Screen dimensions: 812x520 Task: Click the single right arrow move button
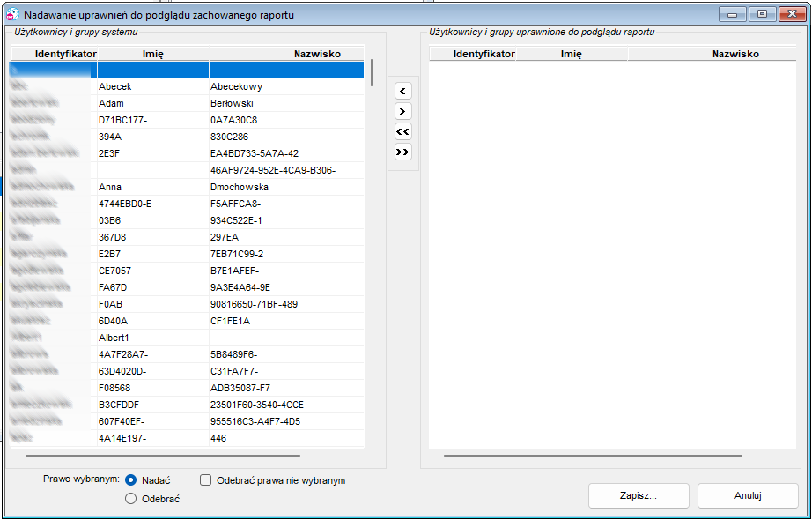(402, 111)
